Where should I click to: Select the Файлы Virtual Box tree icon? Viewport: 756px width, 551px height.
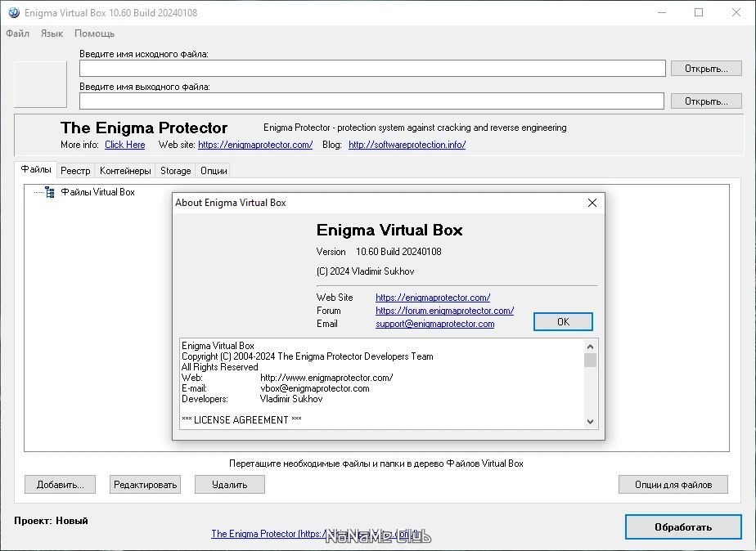pos(50,192)
